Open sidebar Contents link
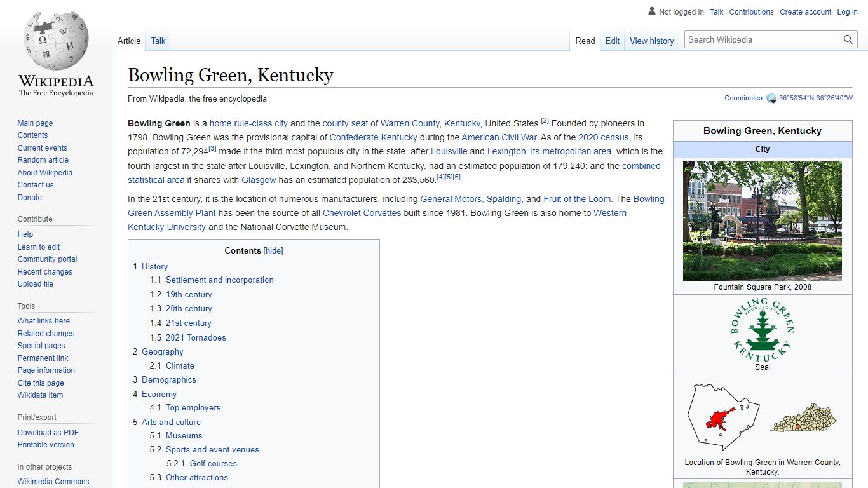Screen dimensions: 868x488 (32, 135)
